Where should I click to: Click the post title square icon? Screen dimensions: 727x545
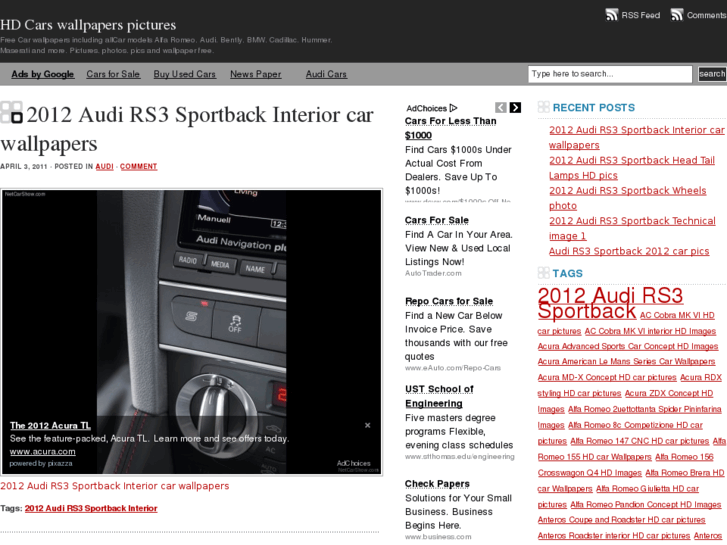pyautogui.click(x=12, y=113)
